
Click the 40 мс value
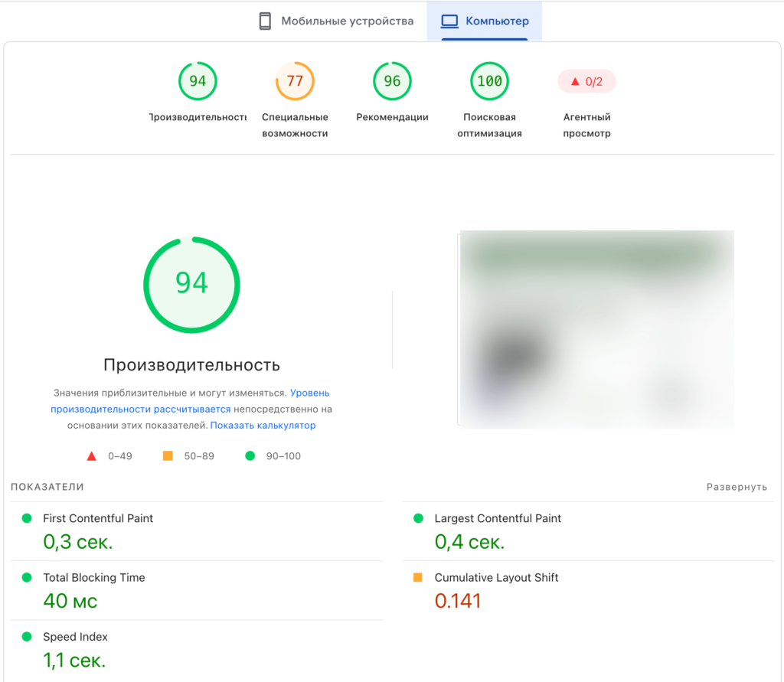(x=70, y=601)
